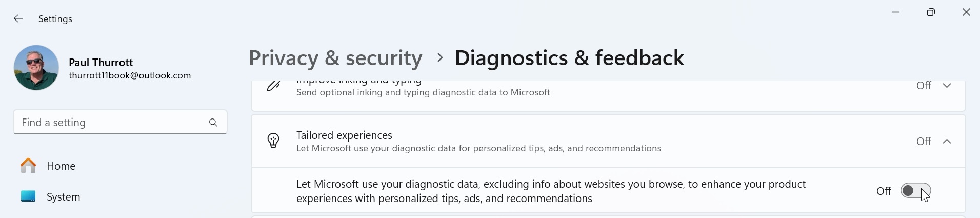This screenshot has width=980, height=218.
Task: Click the System monitor icon in sidebar
Action: click(28, 196)
